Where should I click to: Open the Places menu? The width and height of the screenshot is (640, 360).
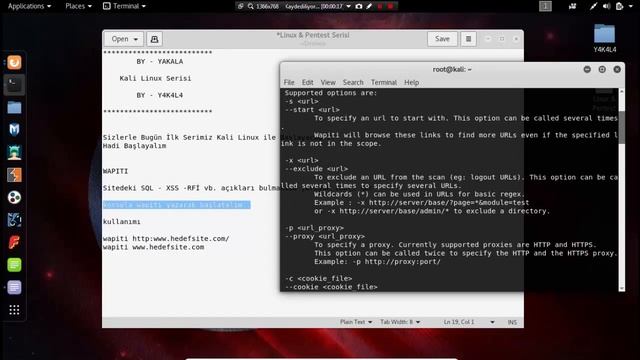tap(78, 6)
